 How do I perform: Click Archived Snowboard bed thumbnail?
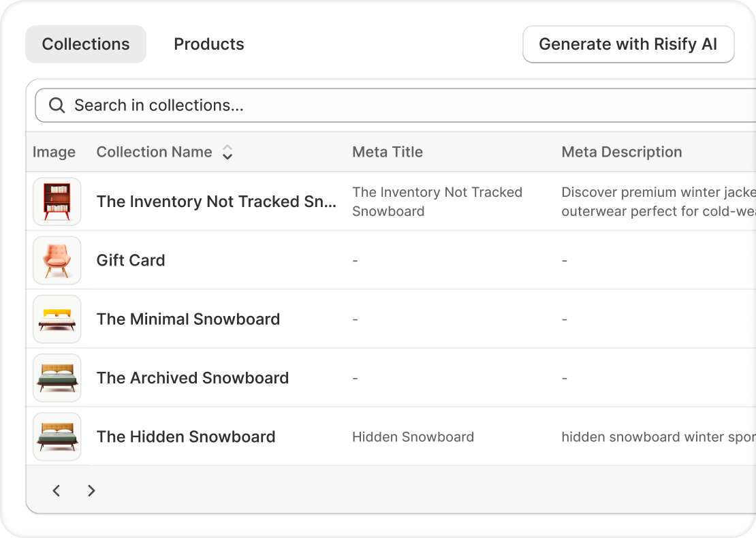point(57,378)
